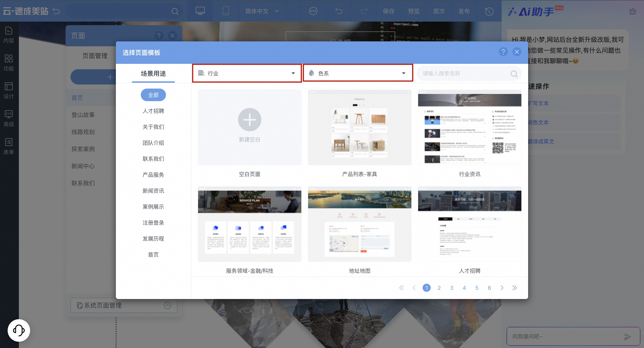644x348 pixels.
Task: Click the undo arrow in top toolbar
Action: [339, 11]
